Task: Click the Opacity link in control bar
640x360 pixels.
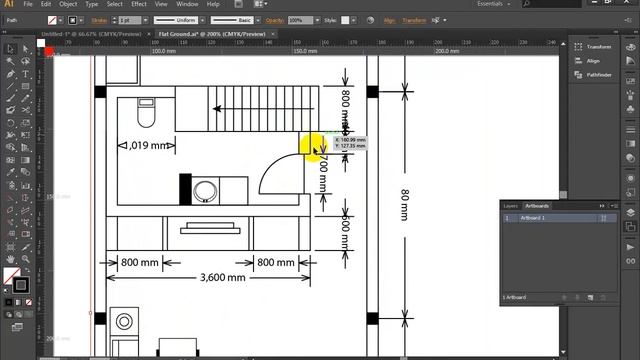Action: [x=275, y=20]
